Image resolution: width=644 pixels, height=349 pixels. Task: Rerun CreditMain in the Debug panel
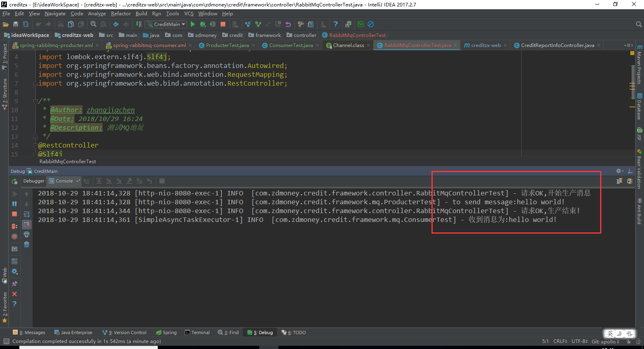[14, 182]
